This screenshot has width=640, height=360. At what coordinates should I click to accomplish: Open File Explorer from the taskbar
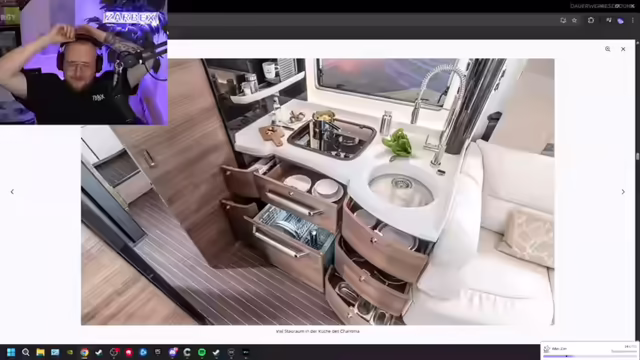pyautogui.click(x=40, y=352)
